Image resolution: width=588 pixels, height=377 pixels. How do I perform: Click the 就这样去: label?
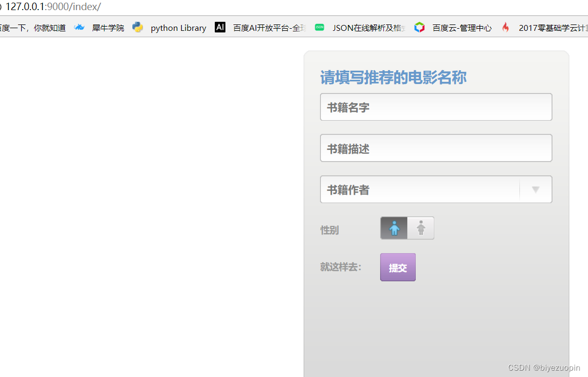click(x=340, y=267)
